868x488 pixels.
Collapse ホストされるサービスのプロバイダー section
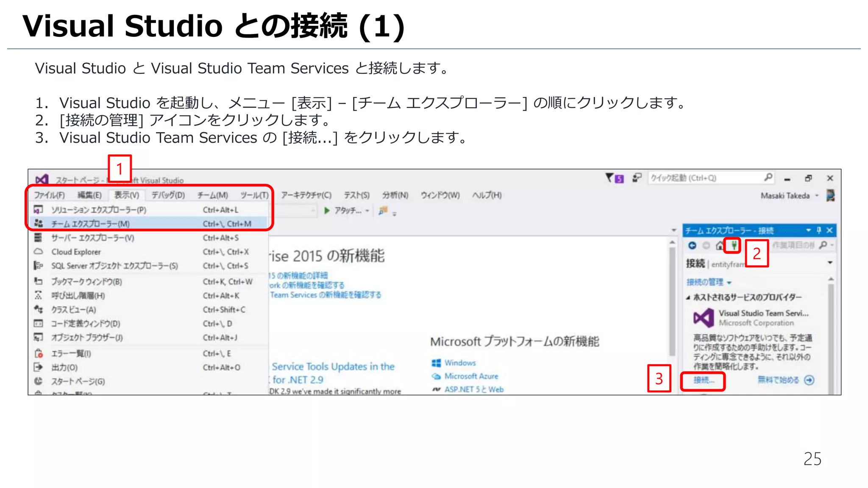pos(688,297)
